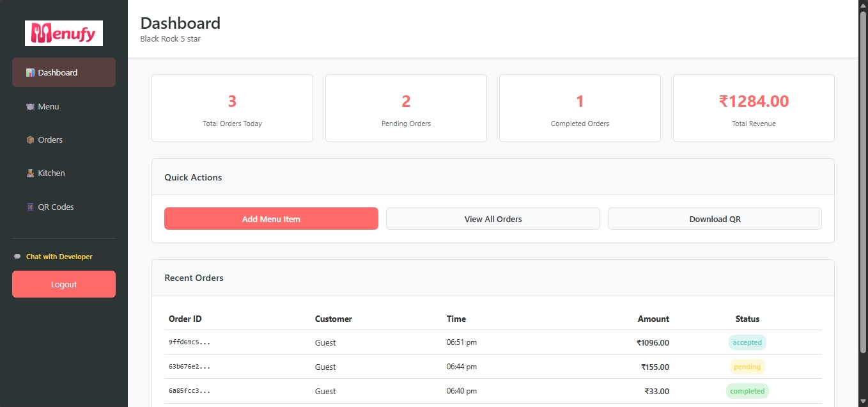Select the package icon beside Orders
This screenshot has height=407, width=868.
(29, 139)
